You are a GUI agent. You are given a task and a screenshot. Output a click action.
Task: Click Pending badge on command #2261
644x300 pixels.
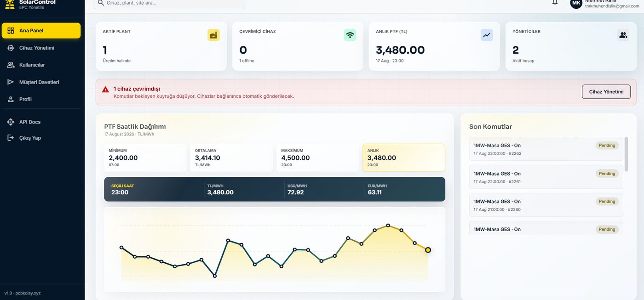coord(607,173)
